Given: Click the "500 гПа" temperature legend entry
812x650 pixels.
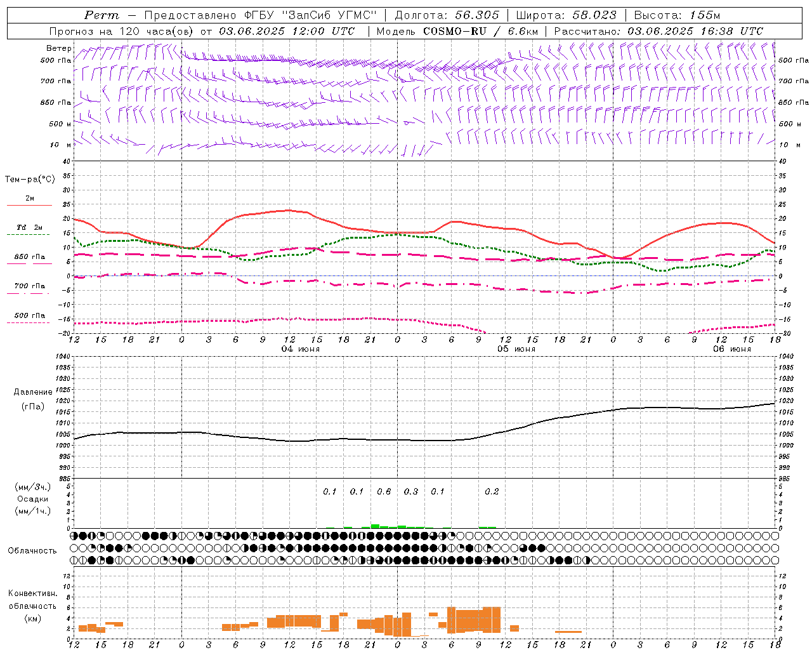Looking at the screenshot, I should pyautogui.click(x=30, y=315).
